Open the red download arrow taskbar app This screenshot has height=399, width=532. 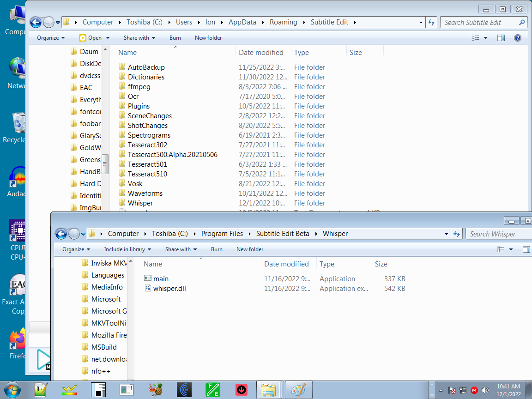pyautogui.click(x=241, y=390)
